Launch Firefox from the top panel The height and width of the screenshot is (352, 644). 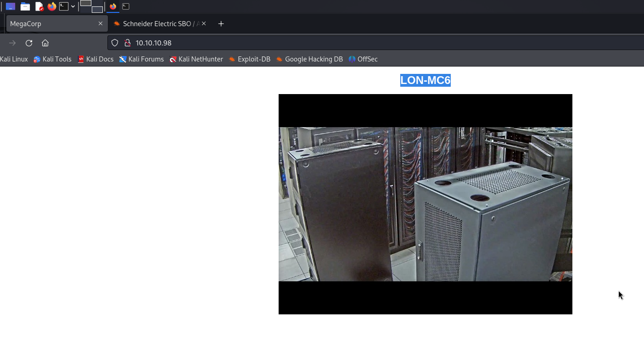[52, 6]
